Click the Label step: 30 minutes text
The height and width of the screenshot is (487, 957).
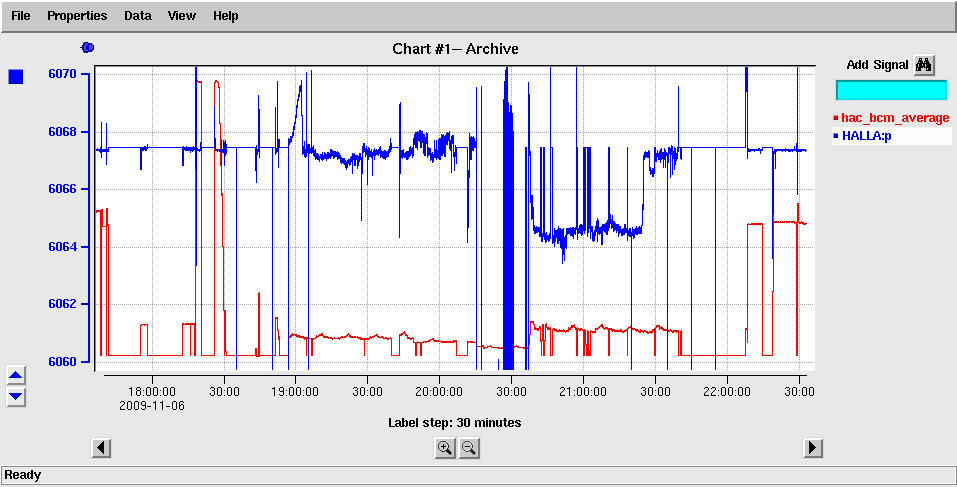455,422
